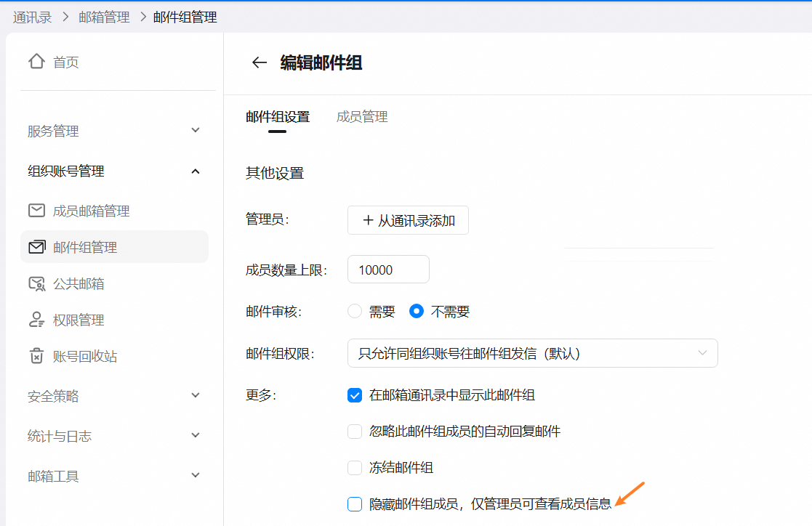Screen dimensions: 812x526
Task: Check 隐藏邮件组成员 checkbox
Action: pyautogui.click(x=355, y=504)
